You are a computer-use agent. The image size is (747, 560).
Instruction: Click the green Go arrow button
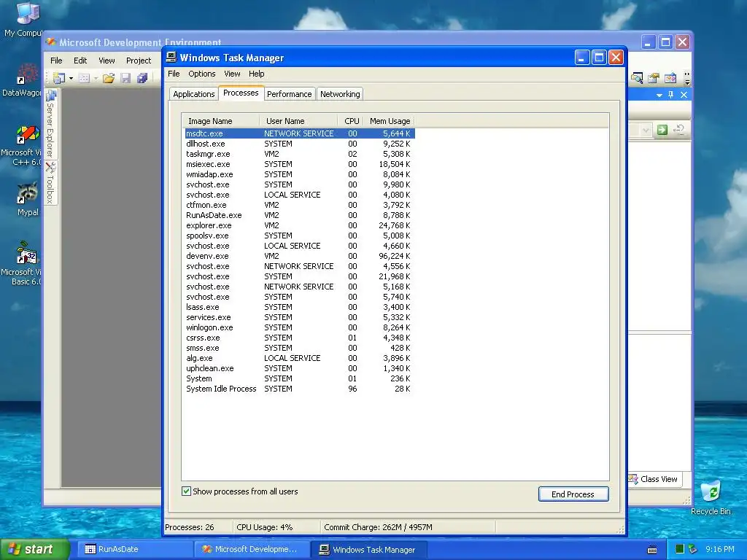pos(662,130)
